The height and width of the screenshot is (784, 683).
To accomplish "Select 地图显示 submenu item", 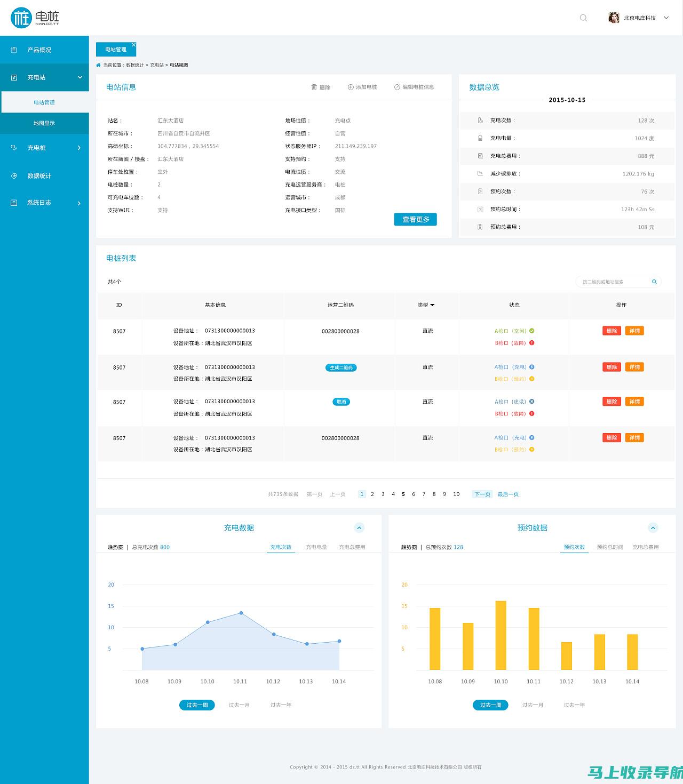I will (44, 123).
